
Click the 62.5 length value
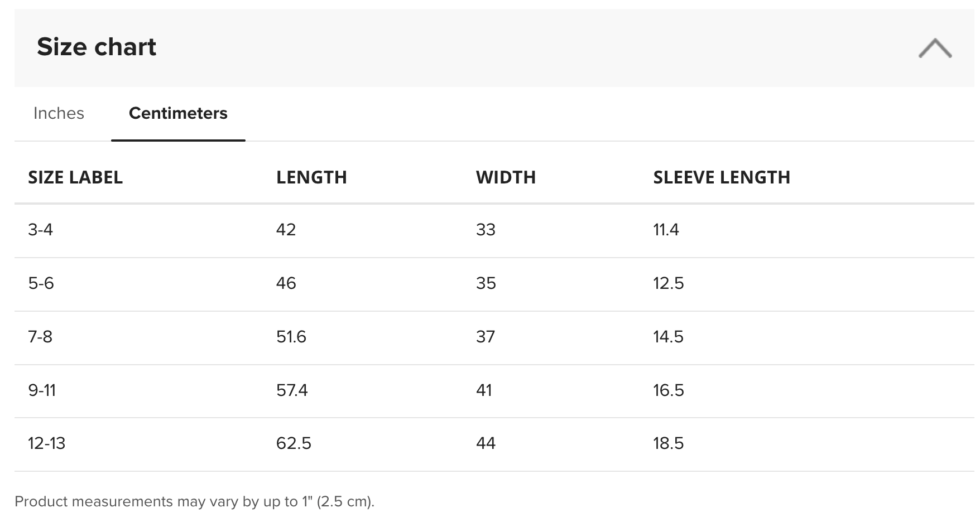pyautogui.click(x=294, y=443)
